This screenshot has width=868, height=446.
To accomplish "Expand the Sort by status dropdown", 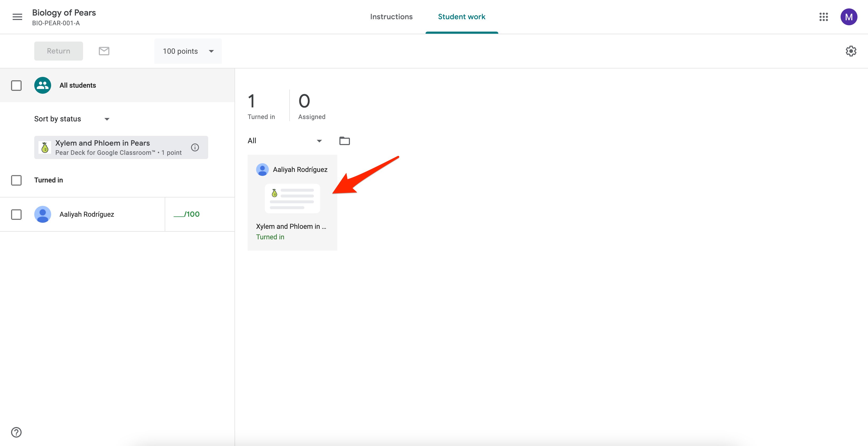I will click(72, 119).
